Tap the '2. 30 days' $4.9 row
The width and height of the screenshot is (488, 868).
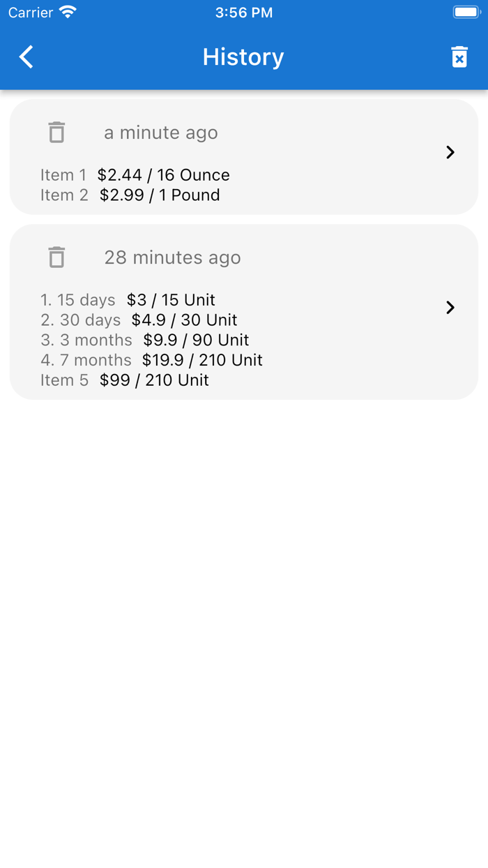pos(139,320)
